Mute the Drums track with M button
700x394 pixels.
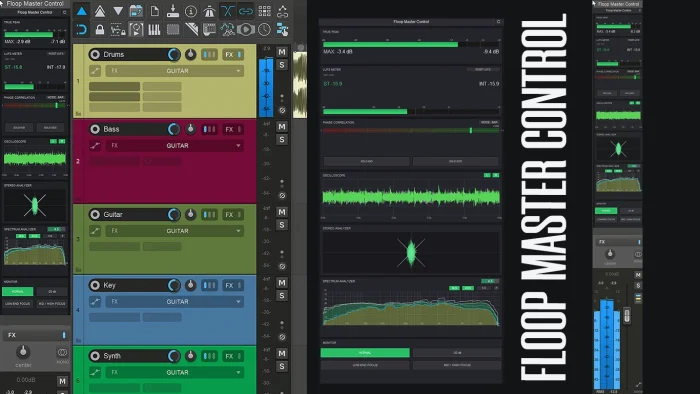[282, 52]
